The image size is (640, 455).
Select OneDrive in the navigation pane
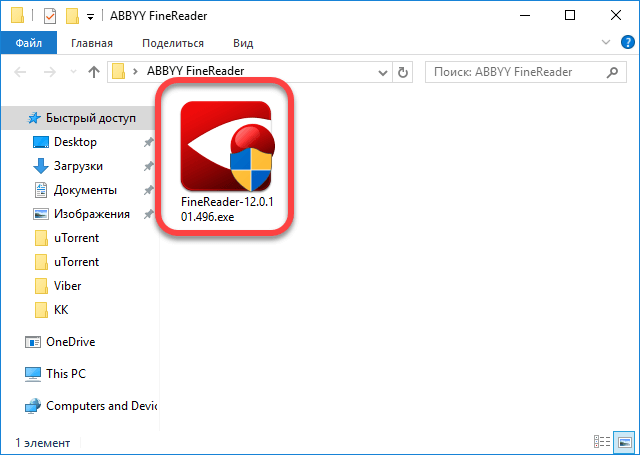[x=70, y=342]
